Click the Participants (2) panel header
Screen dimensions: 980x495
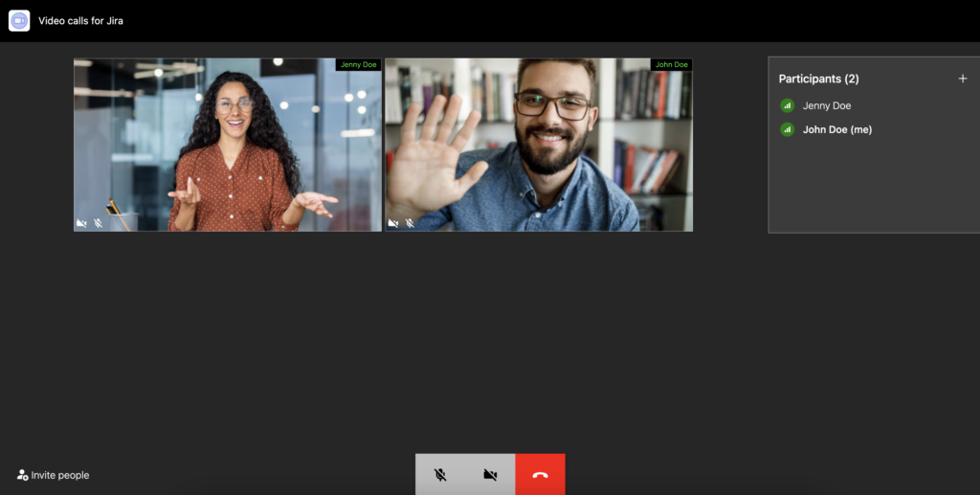pos(819,79)
